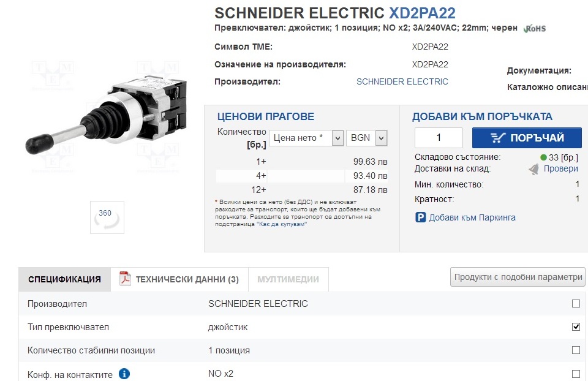588x381 pixels.
Task: Click the delivery notification bell icon
Action: click(534, 169)
